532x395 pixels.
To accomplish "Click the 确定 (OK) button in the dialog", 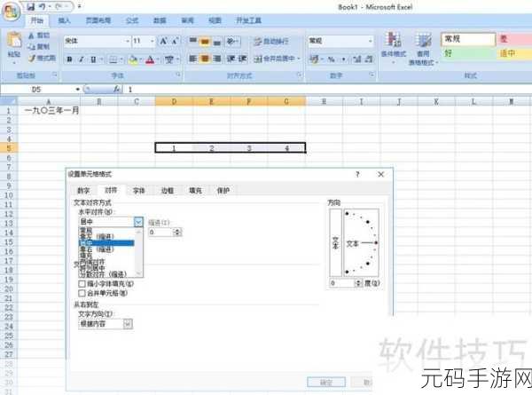I will click(x=326, y=383).
